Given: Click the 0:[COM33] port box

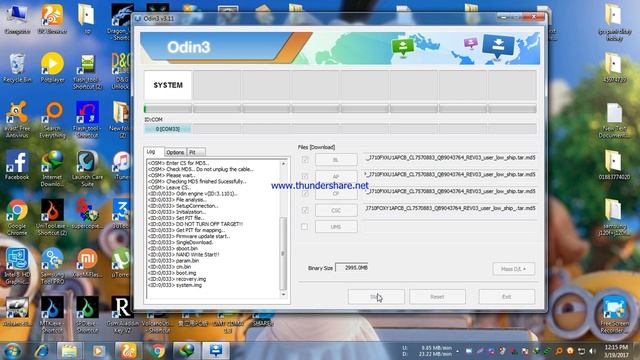Looking at the screenshot, I should pos(168,129).
